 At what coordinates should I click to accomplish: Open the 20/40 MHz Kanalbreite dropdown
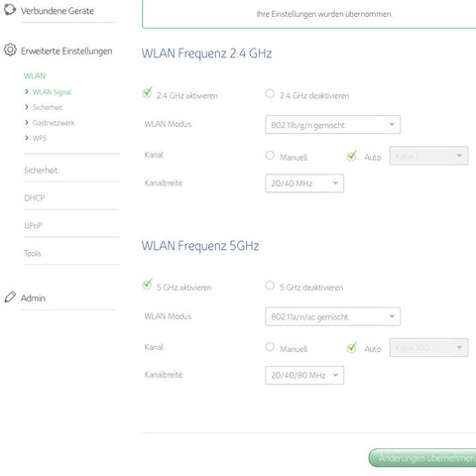click(x=304, y=183)
